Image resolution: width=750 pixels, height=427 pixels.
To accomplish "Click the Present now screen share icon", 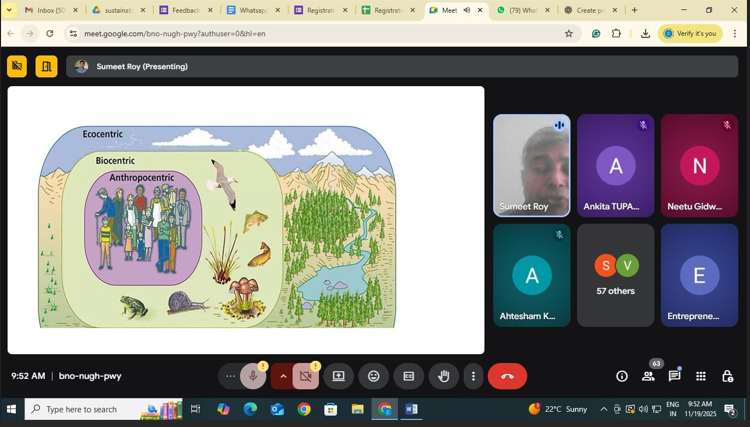I will [x=339, y=377].
